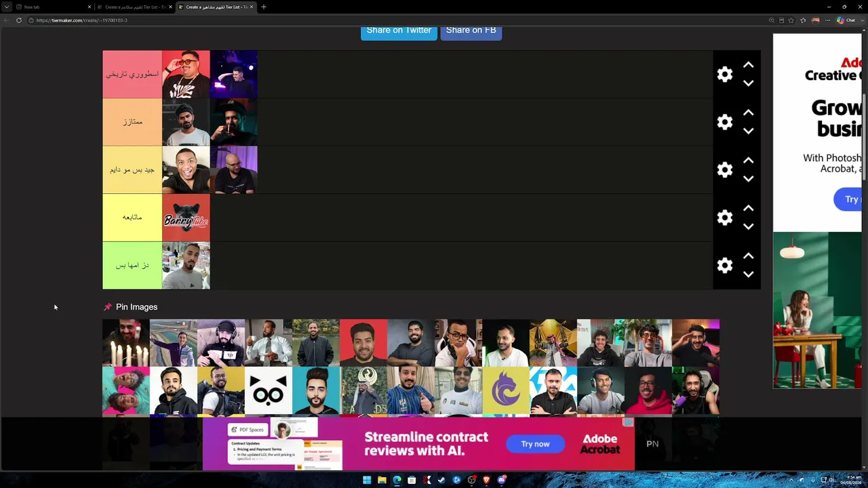Open settings gear for the ممتاز row

pyautogui.click(x=725, y=122)
